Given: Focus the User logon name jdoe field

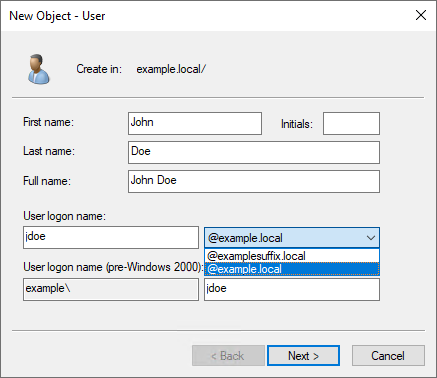Looking at the screenshot, I should click(x=111, y=237).
